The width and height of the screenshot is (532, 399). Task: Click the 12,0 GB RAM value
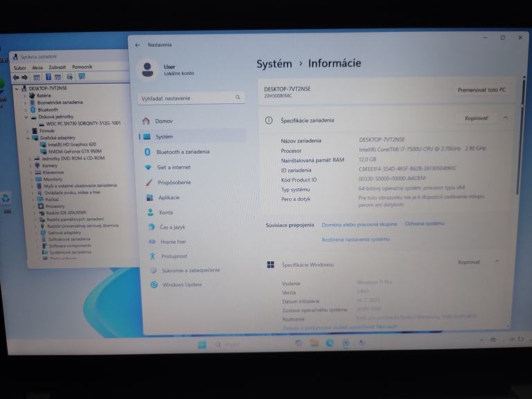367,159
